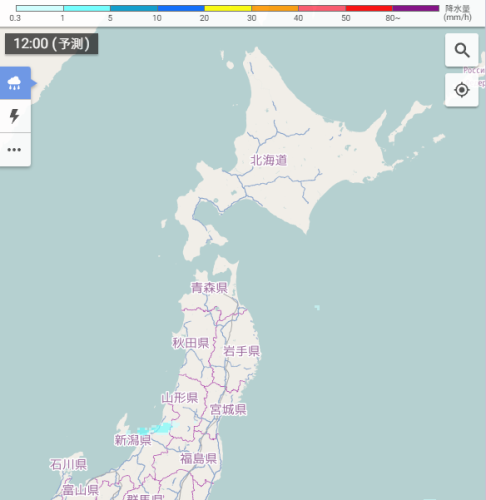
Task: Click the 12:00 (予測) time label
Action: [51, 44]
